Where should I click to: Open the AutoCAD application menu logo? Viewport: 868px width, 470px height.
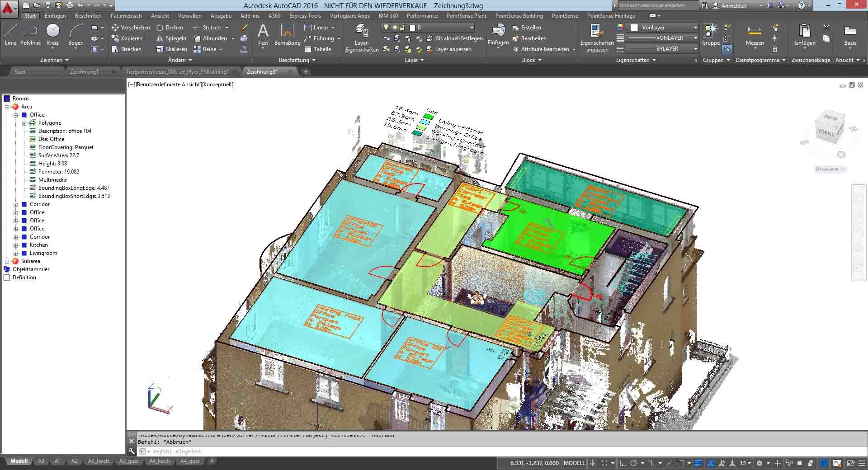point(9,8)
